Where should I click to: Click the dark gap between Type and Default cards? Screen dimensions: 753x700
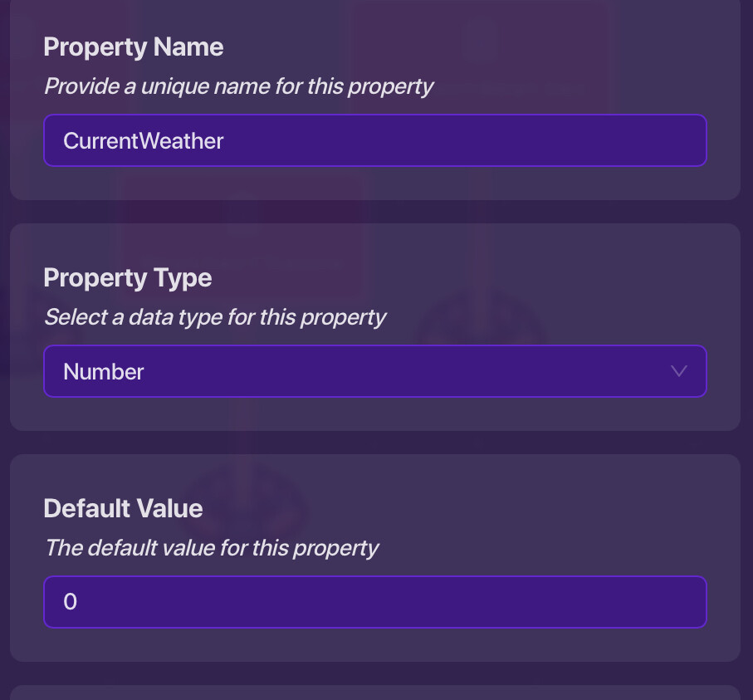tap(374, 443)
